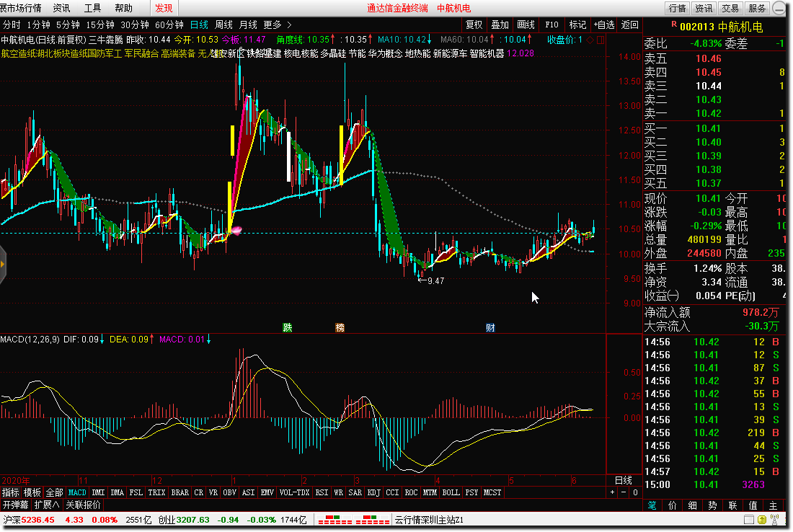
Task: Click the 沪深 5236.45 index in the status bar
Action: click(29, 520)
